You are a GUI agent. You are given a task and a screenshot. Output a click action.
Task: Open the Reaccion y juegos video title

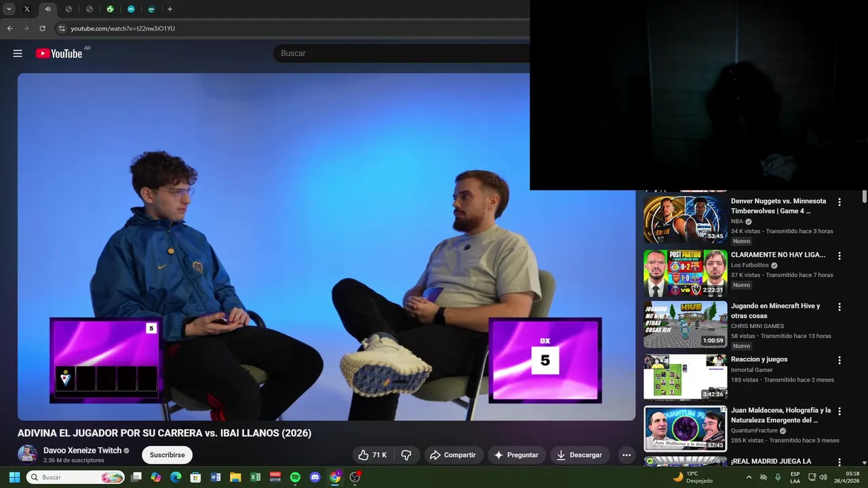tap(759, 359)
